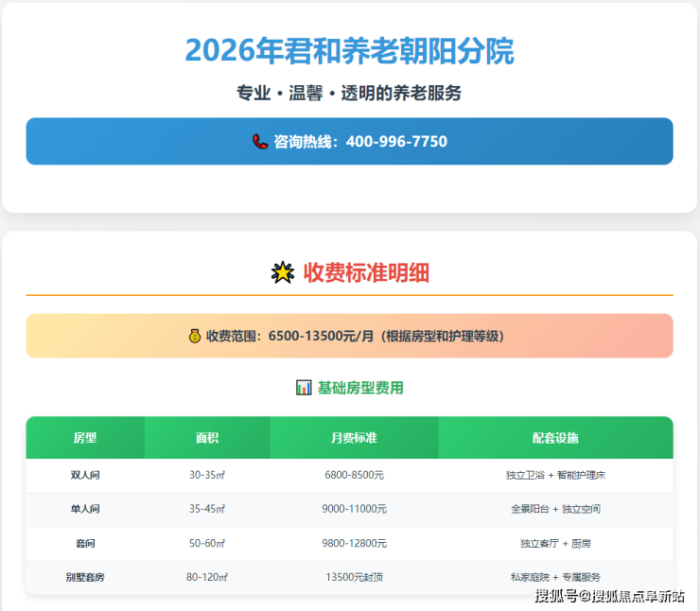Click the 收费范围 6500-13500元/月 banner
Image resolution: width=700 pixels, height=611 pixels.
[x=349, y=336]
